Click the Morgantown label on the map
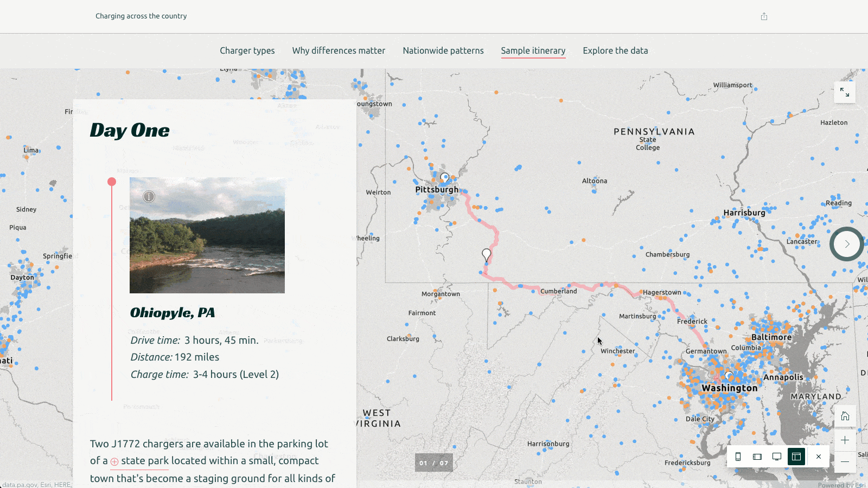Screen dimensions: 868x488 pos(441,294)
